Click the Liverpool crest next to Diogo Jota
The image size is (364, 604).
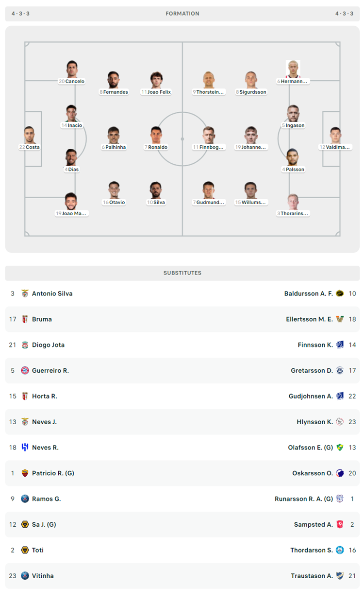[x=25, y=345]
